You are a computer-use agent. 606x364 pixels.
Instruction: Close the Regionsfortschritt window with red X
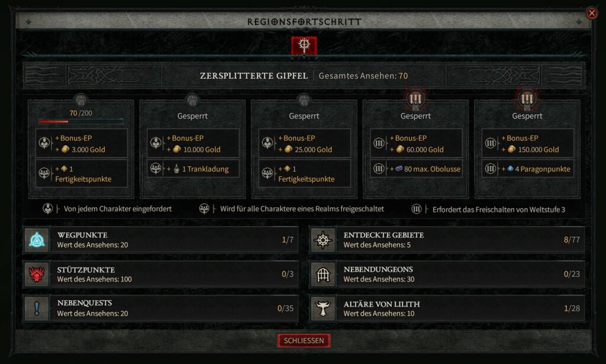coord(592,13)
